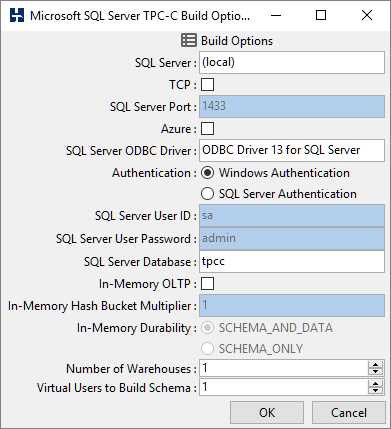391x429 pixels.
Task: Click the SQL Server field containing (local)
Action: [292, 63]
